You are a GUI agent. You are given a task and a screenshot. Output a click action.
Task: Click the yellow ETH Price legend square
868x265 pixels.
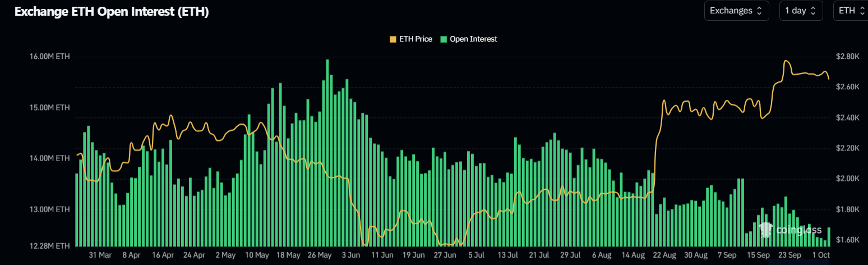393,39
